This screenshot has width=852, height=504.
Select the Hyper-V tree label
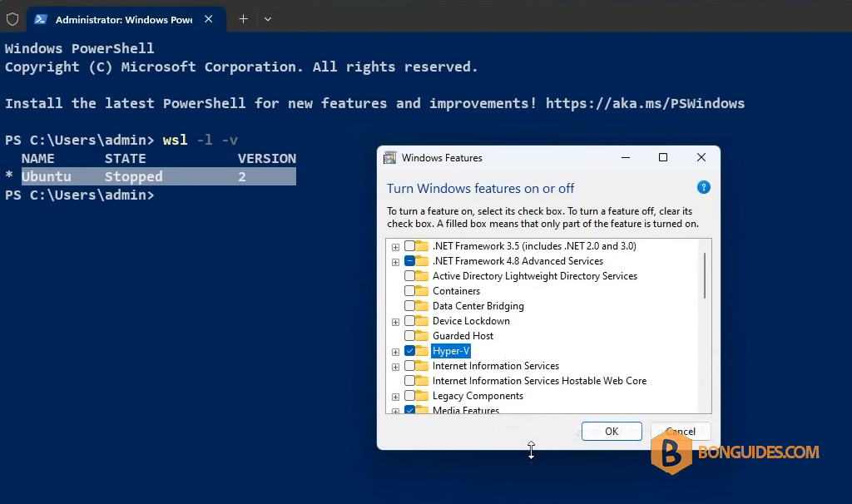(451, 351)
